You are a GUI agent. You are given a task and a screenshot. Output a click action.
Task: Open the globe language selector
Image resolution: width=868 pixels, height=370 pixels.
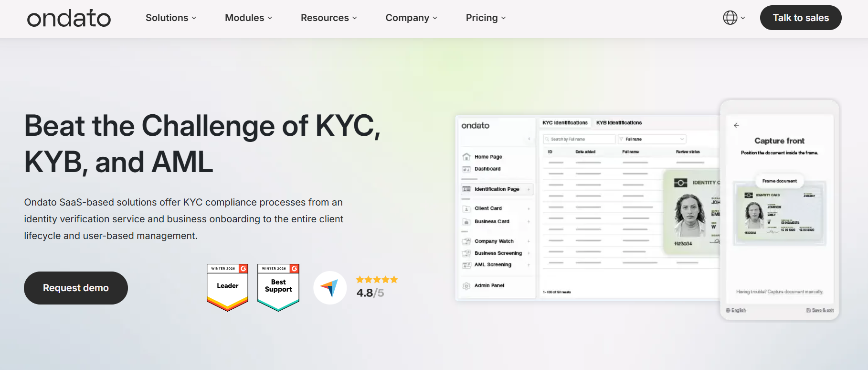point(733,18)
